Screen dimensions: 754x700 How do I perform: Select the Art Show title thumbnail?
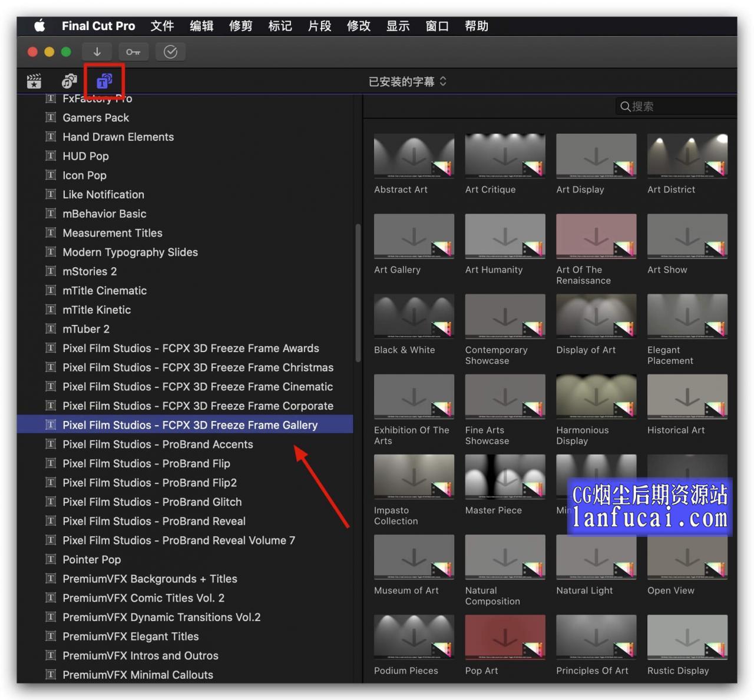tap(687, 236)
